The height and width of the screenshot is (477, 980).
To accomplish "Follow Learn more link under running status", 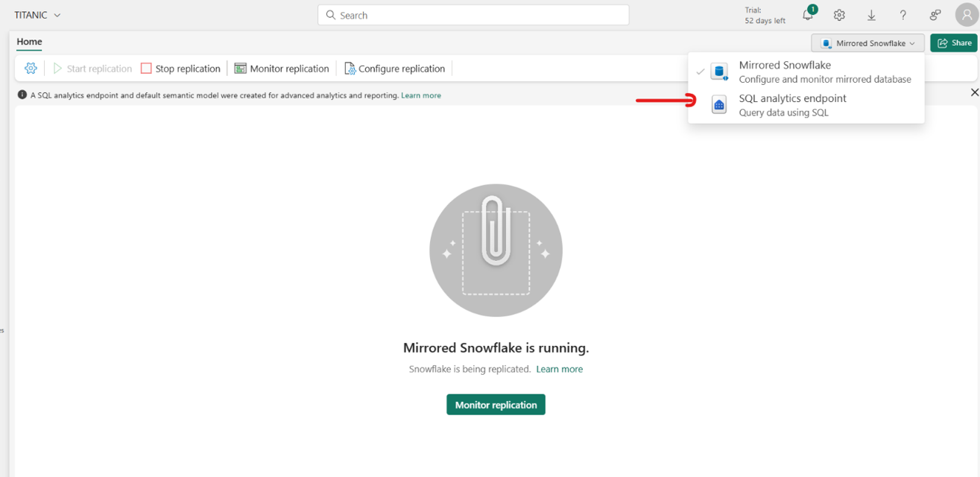I will coord(560,369).
